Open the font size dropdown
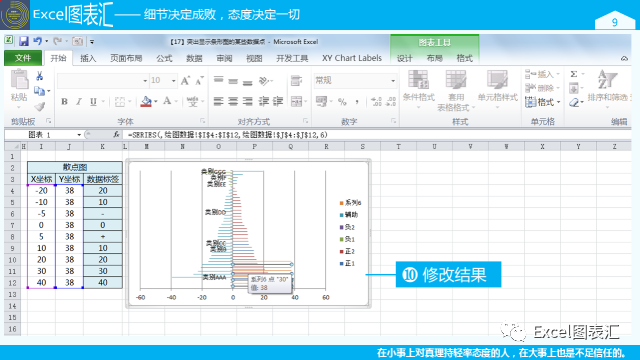 173,81
